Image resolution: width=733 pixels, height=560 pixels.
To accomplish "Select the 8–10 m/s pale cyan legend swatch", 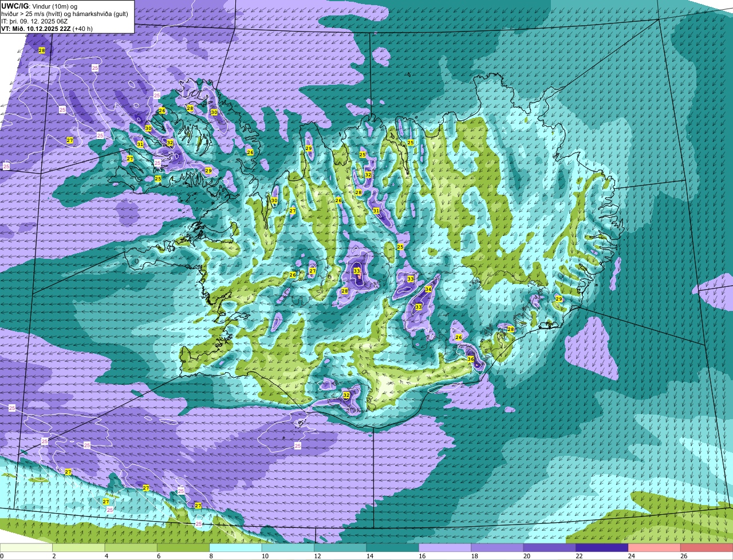I will click(x=236, y=547).
